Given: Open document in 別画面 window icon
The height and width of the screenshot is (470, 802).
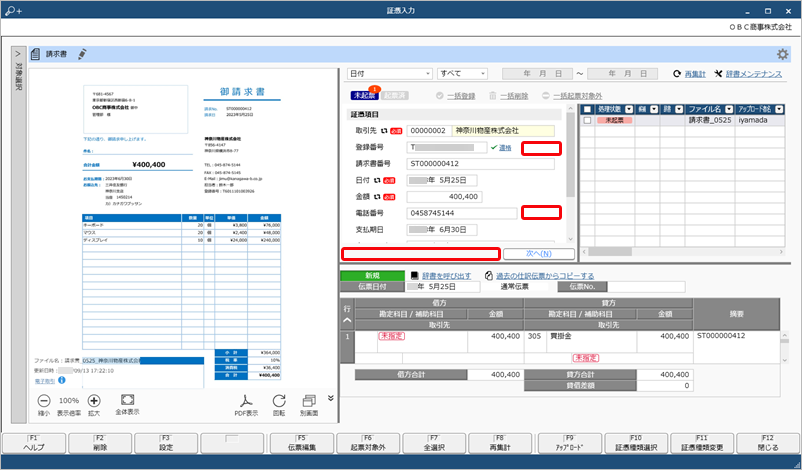Looking at the screenshot, I should click(309, 400).
